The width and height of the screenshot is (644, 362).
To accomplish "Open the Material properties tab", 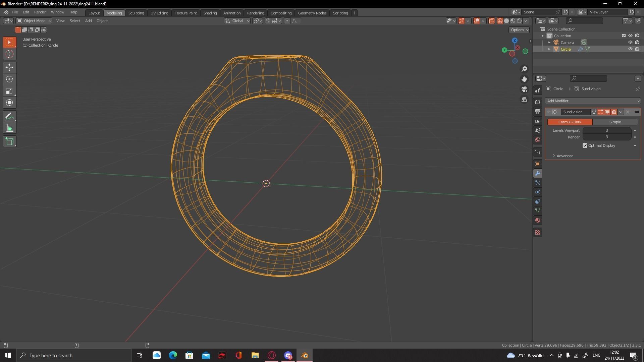I will tap(538, 220).
